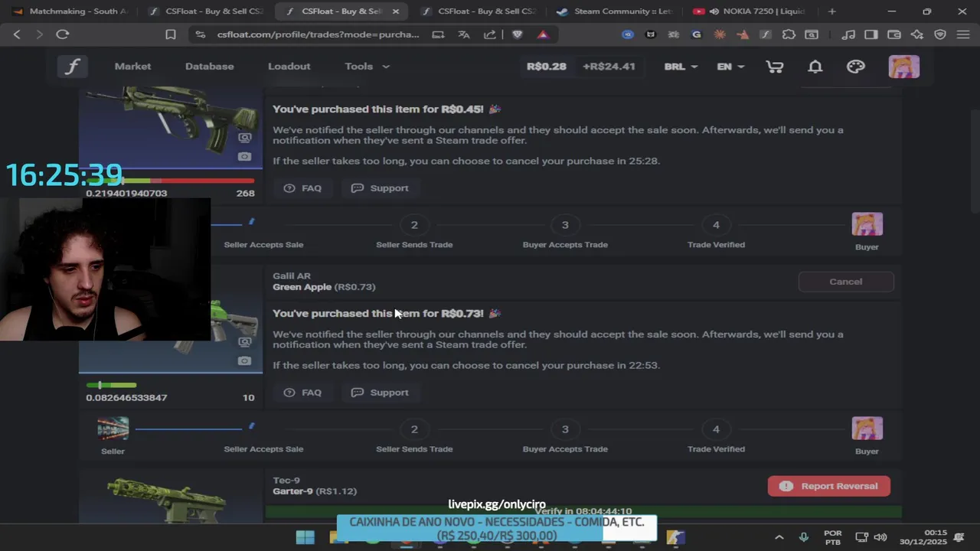Click the Tec-9 Garter-9 item thumbnail
This screenshot has width=980, height=551.
pyautogui.click(x=170, y=497)
